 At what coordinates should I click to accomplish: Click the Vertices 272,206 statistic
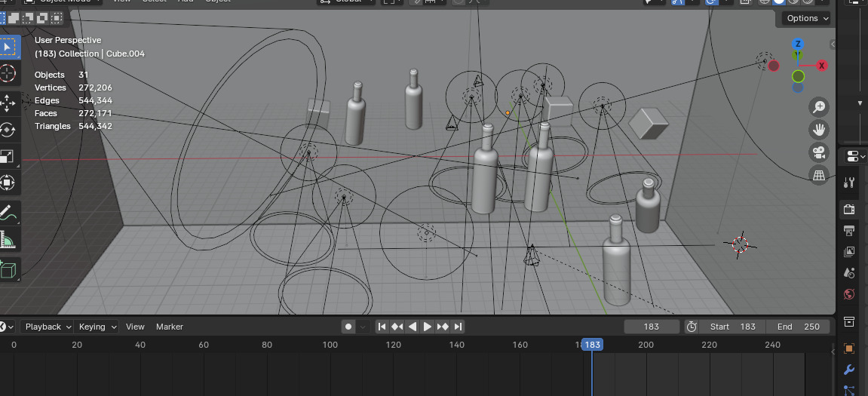[73, 87]
